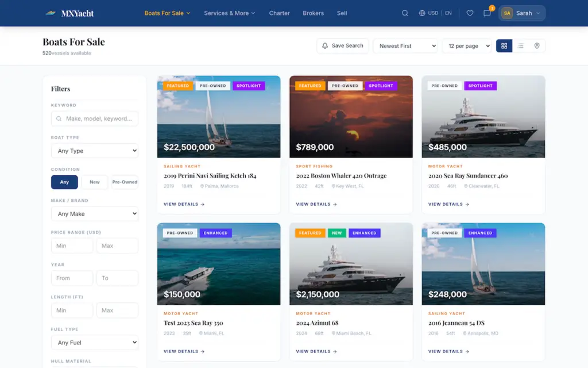Viewport: 588px width, 368px height.
Task: Open $485,000 motor yacht photo
Action: (483, 117)
